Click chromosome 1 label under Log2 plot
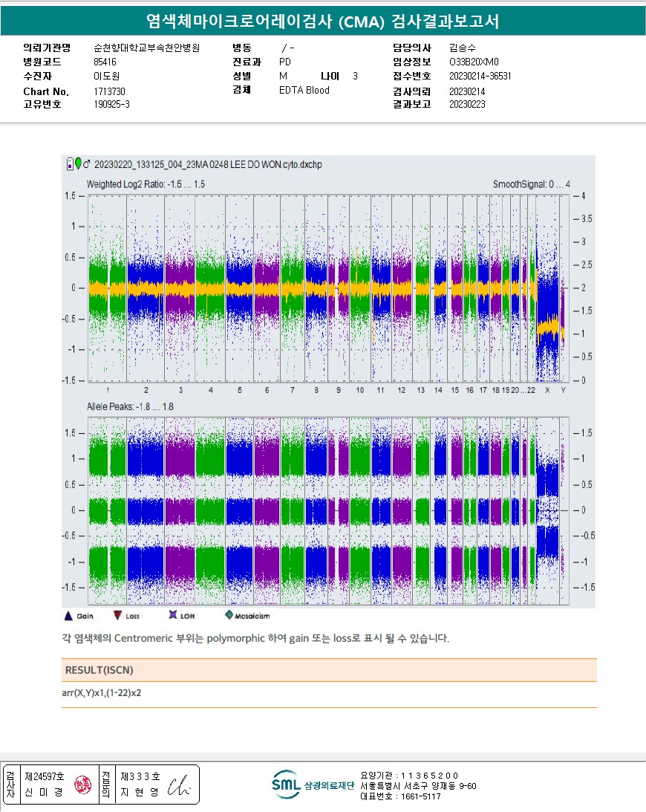 [x=108, y=390]
